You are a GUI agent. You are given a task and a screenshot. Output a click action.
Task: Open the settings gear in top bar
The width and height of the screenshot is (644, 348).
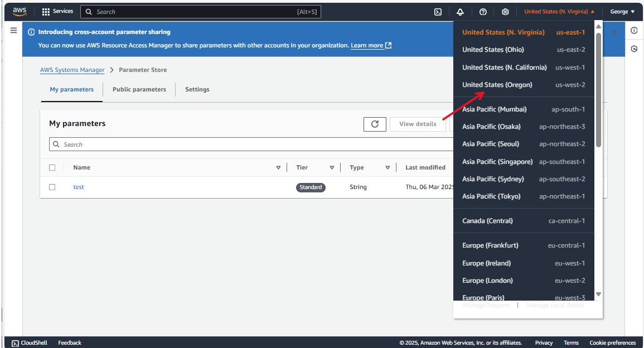coord(505,12)
